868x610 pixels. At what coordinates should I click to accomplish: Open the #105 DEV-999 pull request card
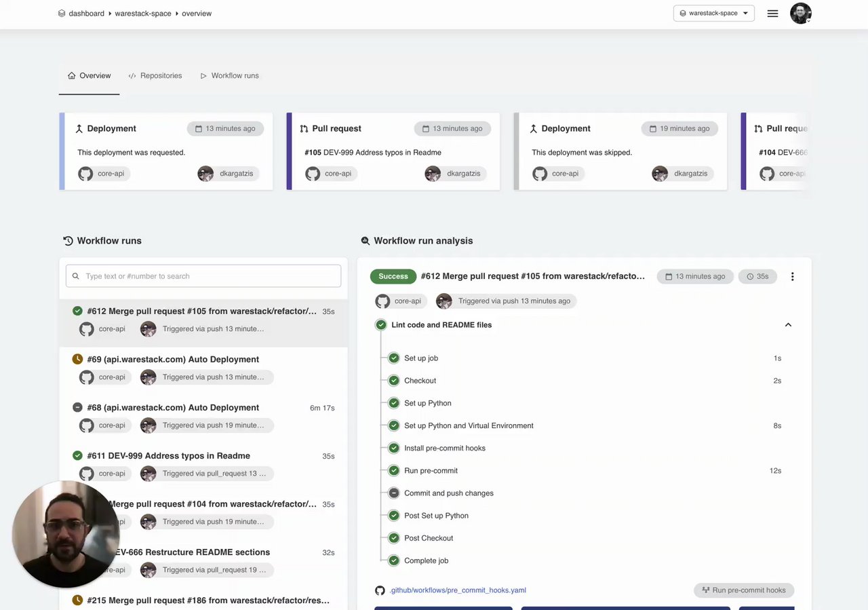[393, 151]
